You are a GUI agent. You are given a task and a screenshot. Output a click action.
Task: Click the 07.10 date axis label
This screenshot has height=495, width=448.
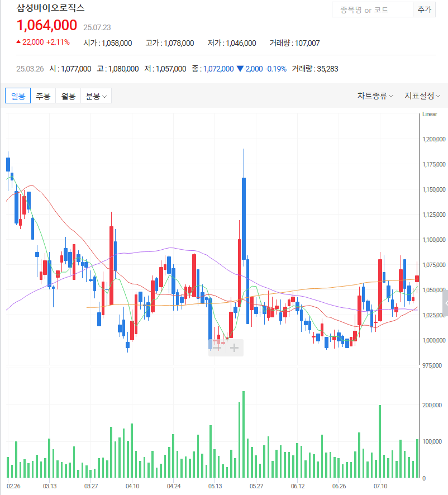(x=380, y=486)
